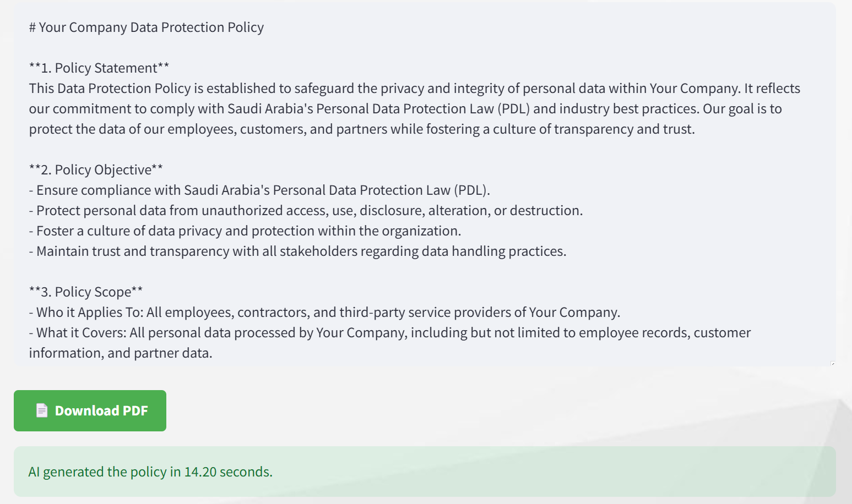Image resolution: width=852 pixels, height=504 pixels.
Task: Place cursor on '**1. Policy Statement**' line
Action: (99, 68)
